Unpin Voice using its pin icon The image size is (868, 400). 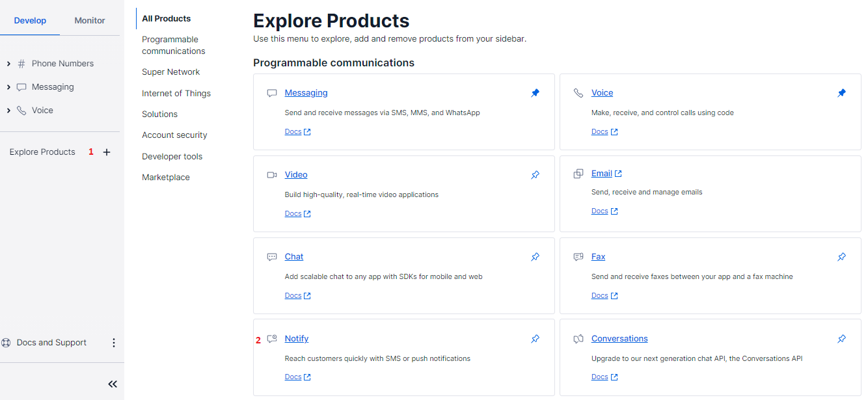[841, 93]
